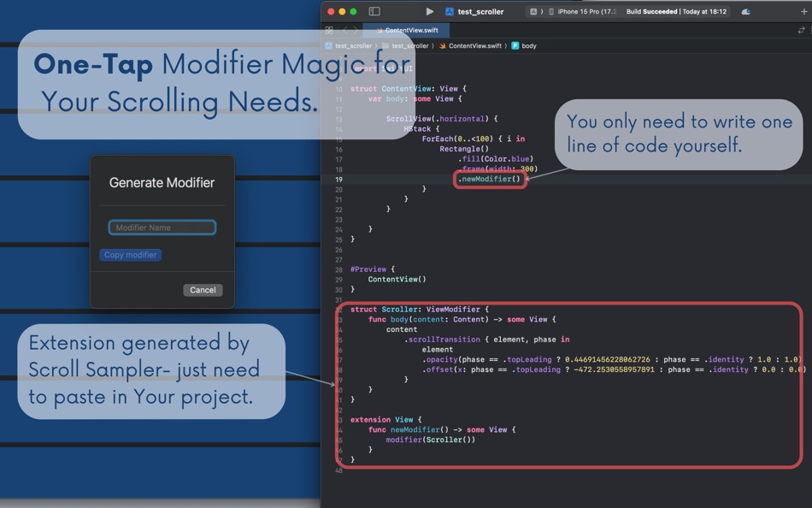Click line number 28 in the gutter
This screenshot has width=812, height=508.
click(x=338, y=269)
